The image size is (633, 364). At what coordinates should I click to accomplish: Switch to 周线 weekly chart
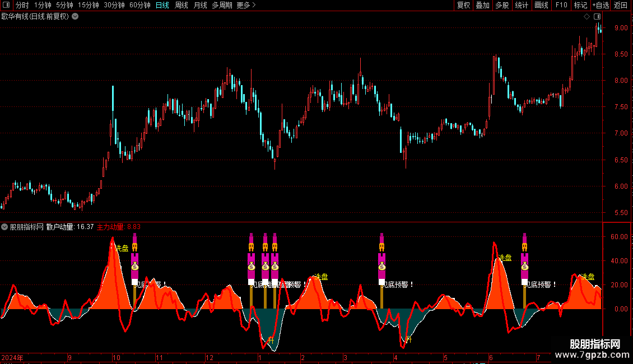[x=181, y=5]
